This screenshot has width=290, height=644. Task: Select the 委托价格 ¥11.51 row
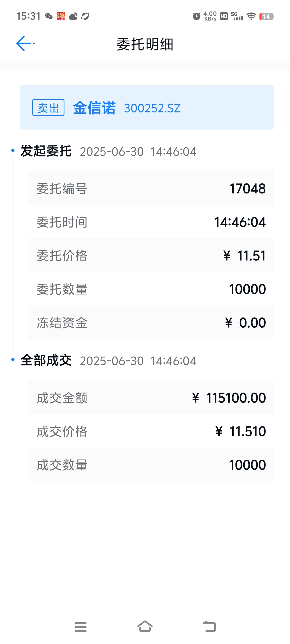click(151, 255)
